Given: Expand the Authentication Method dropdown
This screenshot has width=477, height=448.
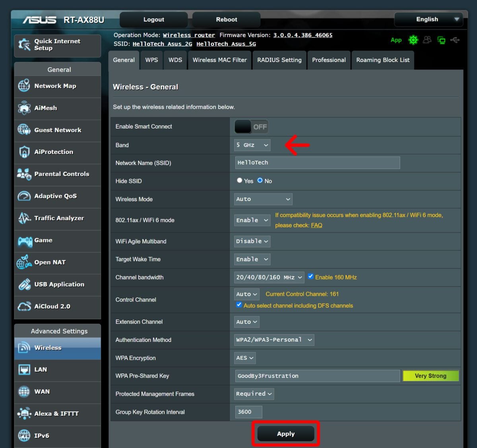Looking at the screenshot, I should click(274, 340).
